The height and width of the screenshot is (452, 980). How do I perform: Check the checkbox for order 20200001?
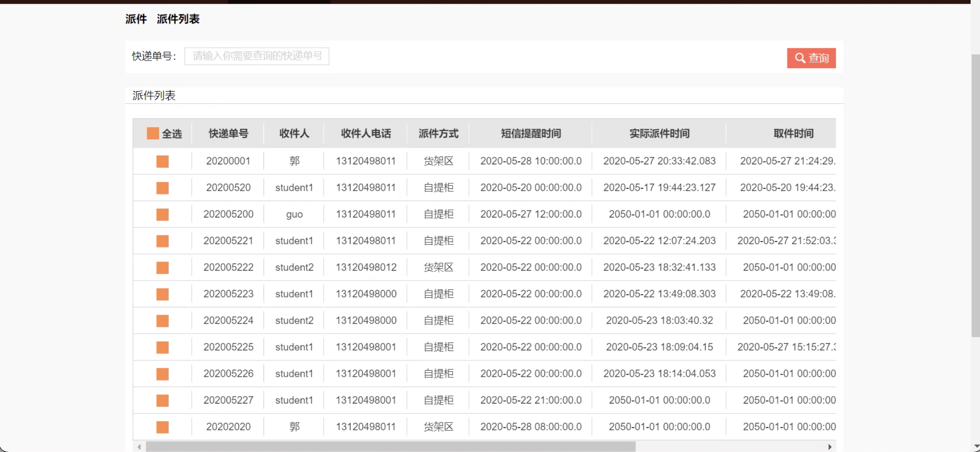pyautogui.click(x=163, y=161)
